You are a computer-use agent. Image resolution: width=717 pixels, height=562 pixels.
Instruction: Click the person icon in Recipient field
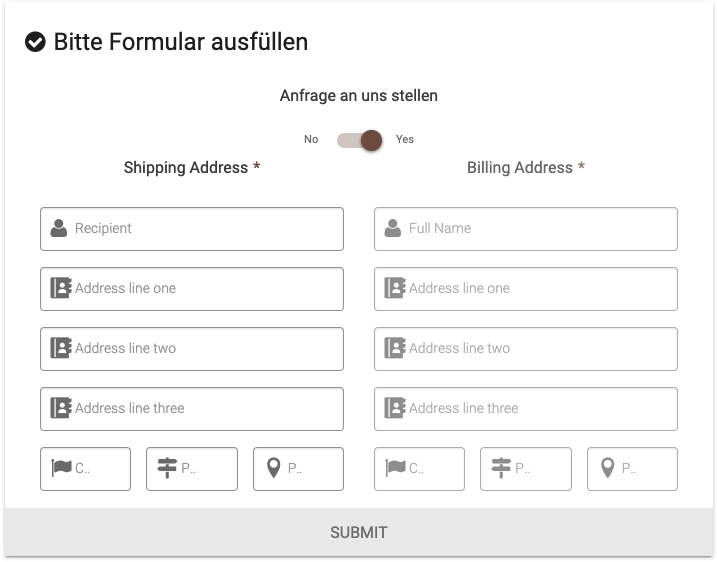59,228
